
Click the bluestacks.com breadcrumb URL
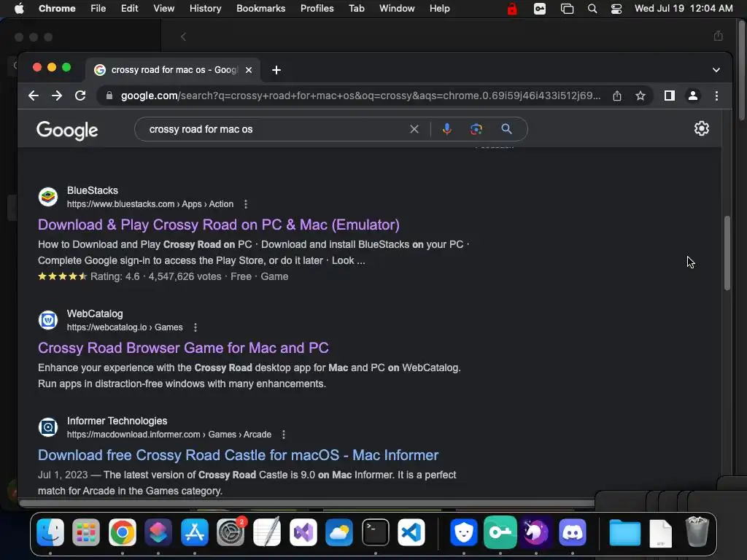(150, 204)
